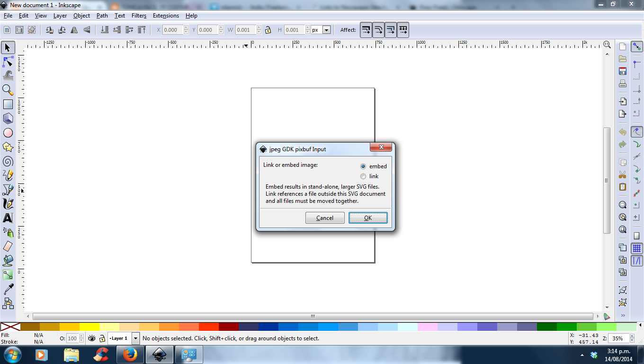Toggle Affect button for moving gradients
Screen dimensions: 644x364
point(391,30)
